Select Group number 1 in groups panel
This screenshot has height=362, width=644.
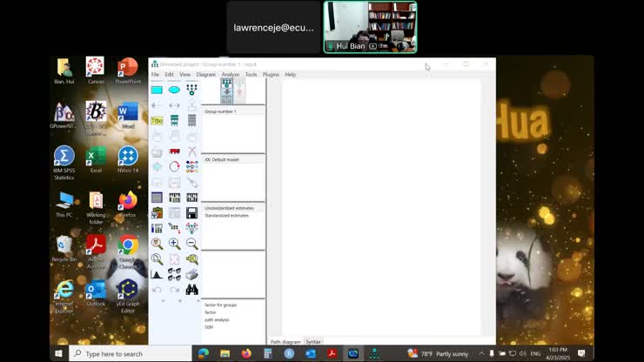220,111
